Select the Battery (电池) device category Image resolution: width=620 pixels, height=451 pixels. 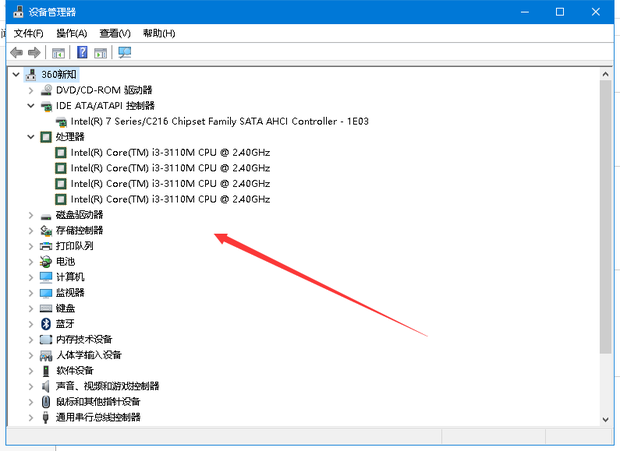65,261
